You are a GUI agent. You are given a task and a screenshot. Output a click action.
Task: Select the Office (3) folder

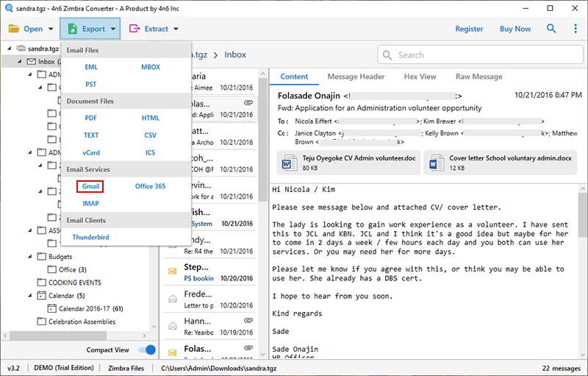click(72, 269)
